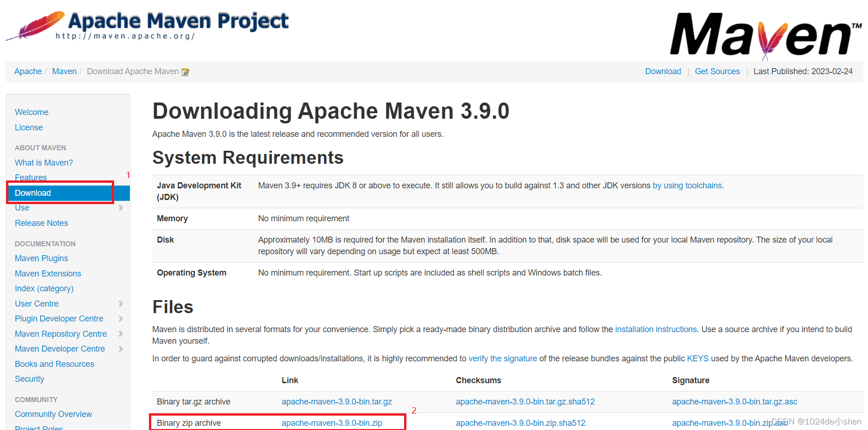This screenshot has width=868, height=430.
Task: Click the Apache Maven Project feather logo
Action: click(x=148, y=26)
